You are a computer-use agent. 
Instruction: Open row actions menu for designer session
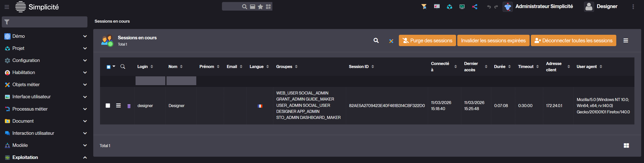tap(118, 106)
